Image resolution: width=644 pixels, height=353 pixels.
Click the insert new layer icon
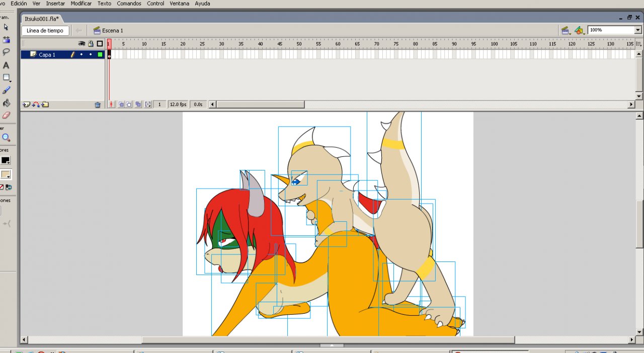pyautogui.click(x=26, y=105)
